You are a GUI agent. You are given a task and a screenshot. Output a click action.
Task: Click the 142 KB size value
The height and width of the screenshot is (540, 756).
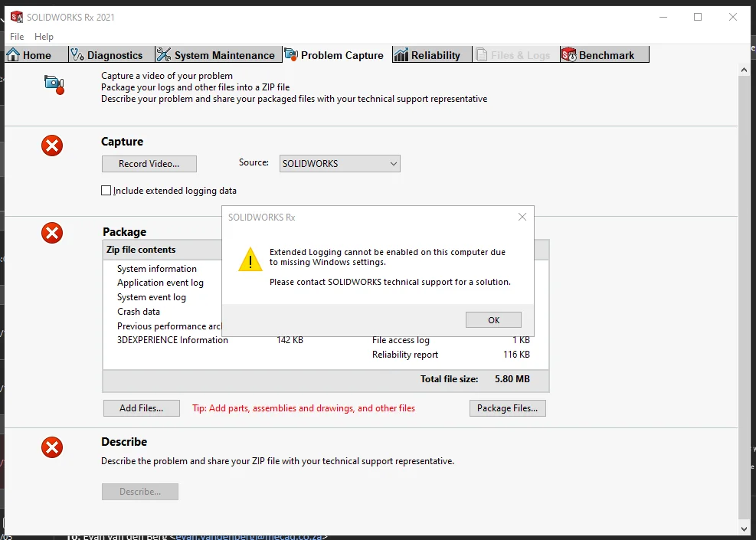[x=290, y=340]
